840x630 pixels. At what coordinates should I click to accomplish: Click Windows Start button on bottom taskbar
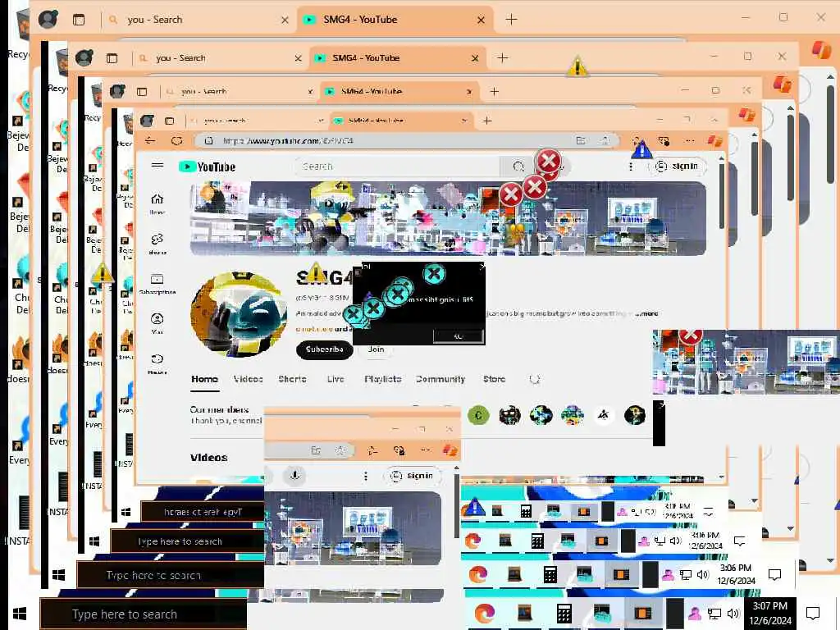[20, 614]
